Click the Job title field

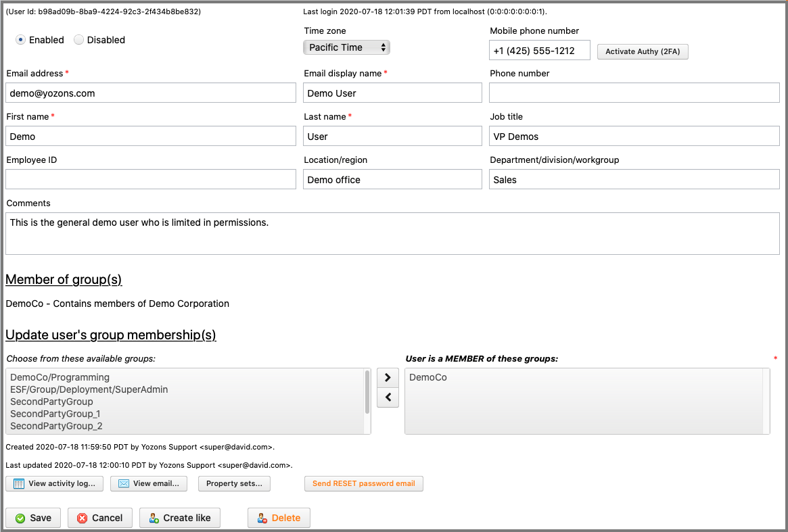[634, 136]
